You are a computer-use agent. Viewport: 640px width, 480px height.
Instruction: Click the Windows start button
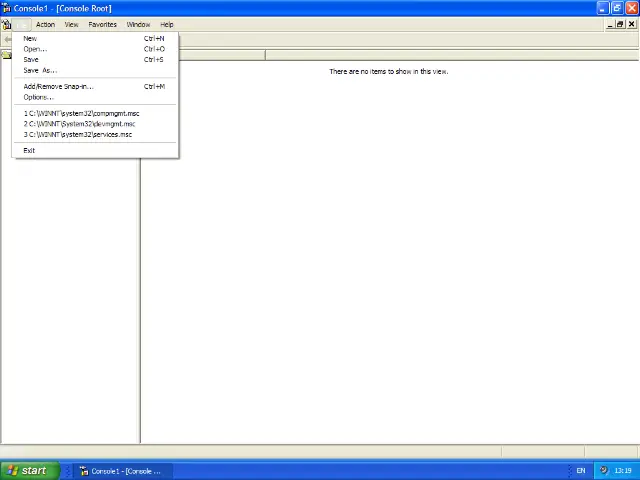click(x=27, y=470)
